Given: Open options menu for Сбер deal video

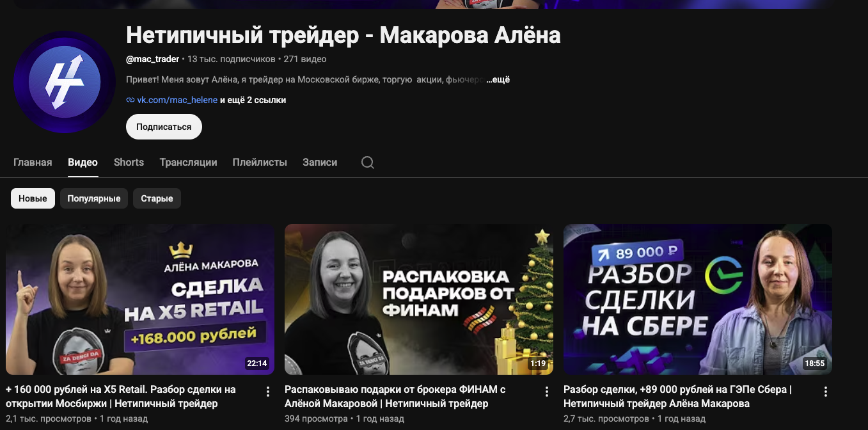Looking at the screenshot, I should pos(826,392).
